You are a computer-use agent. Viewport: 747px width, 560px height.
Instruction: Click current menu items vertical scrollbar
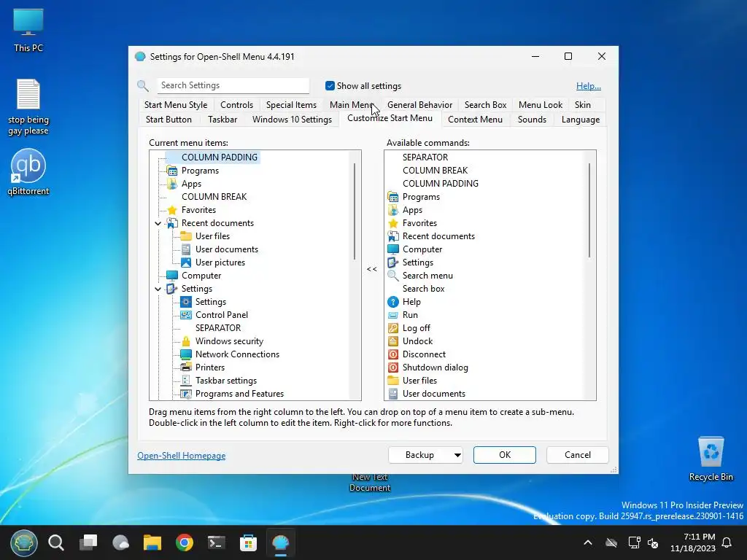[x=355, y=212]
